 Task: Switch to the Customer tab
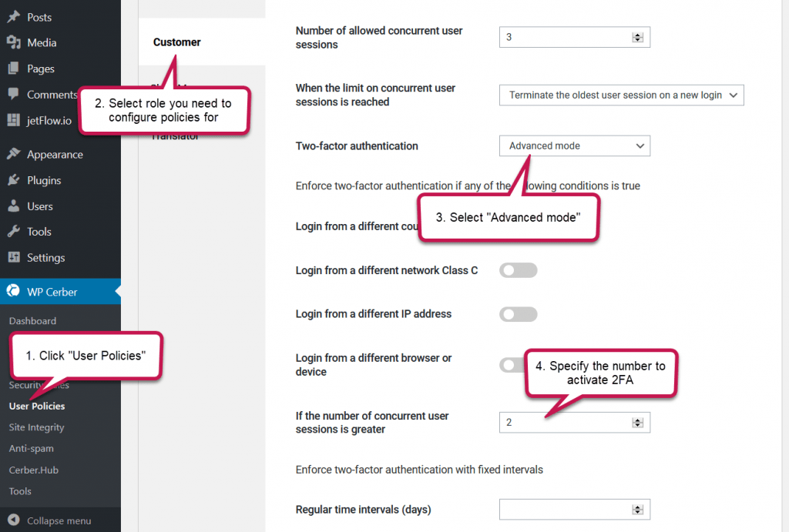point(176,42)
